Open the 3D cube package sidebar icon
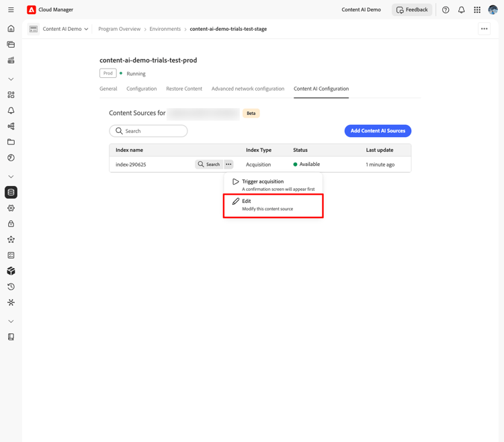The height and width of the screenshot is (442, 504). pyautogui.click(x=11, y=271)
